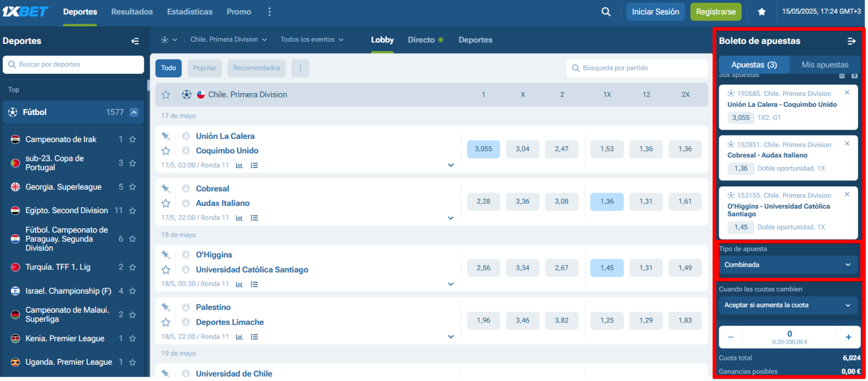Favorite the Unión La Calera match star
The height and width of the screenshot is (381, 868).
point(166,151)
